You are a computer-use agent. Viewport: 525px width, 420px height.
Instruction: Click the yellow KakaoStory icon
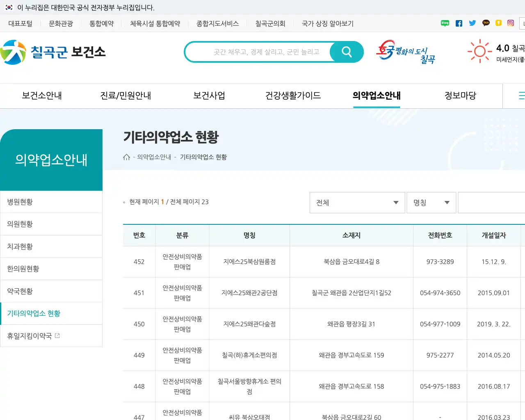498,23
